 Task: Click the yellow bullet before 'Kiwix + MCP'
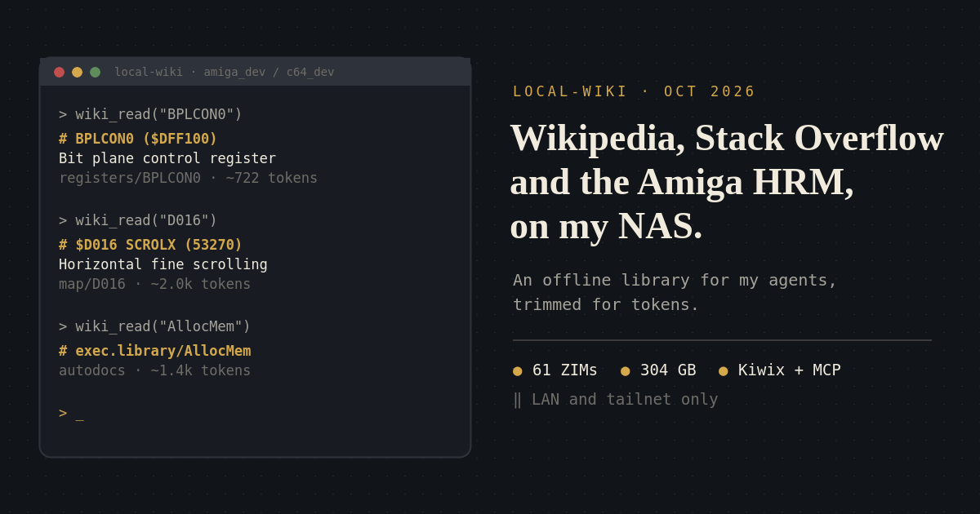point(724,371)
